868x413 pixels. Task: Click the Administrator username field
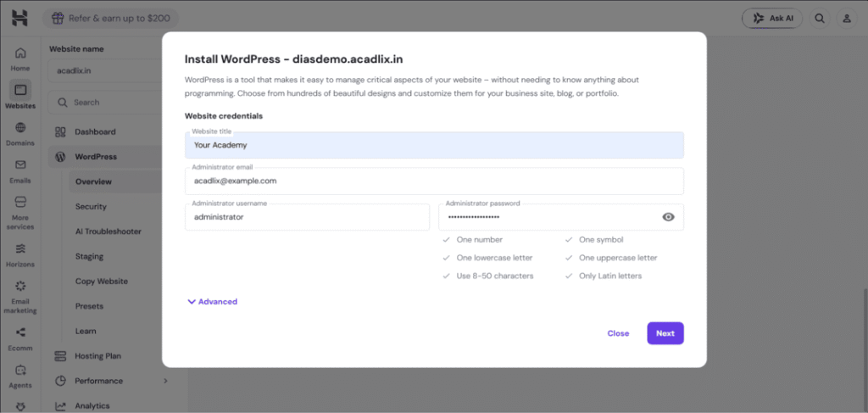pyautogui.click(x=307, y=217)
